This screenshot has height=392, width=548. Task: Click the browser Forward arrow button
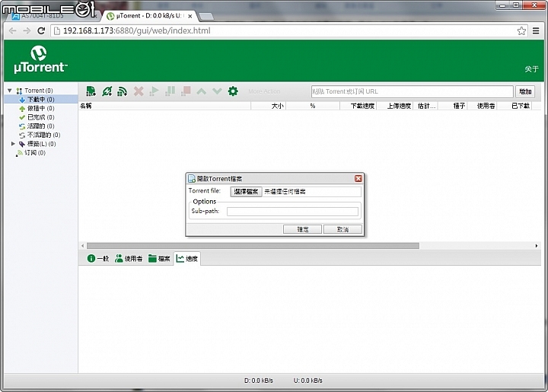27,30
